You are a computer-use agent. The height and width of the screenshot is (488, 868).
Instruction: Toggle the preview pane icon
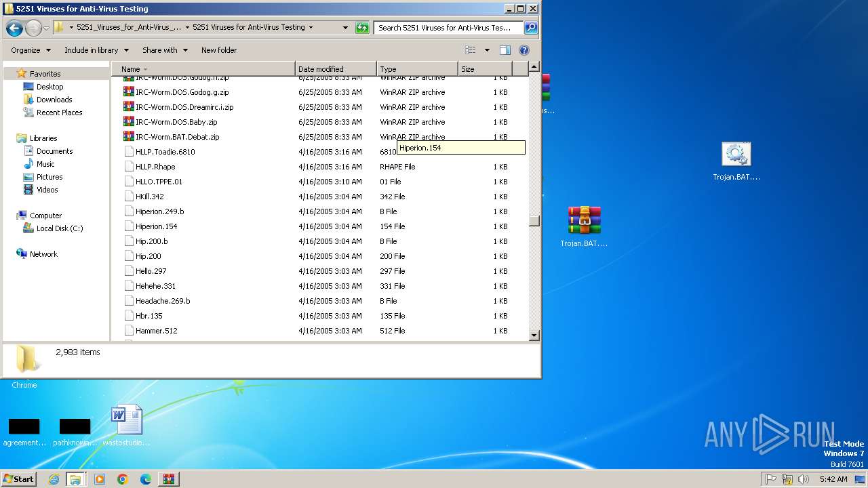[x=505, y=50]
